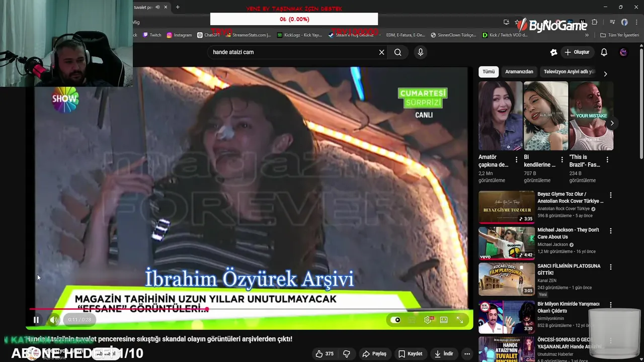This screenshot has width=644, height=362.
Task: Open StreamerStats.com bookmark
Action: [248, 35]
